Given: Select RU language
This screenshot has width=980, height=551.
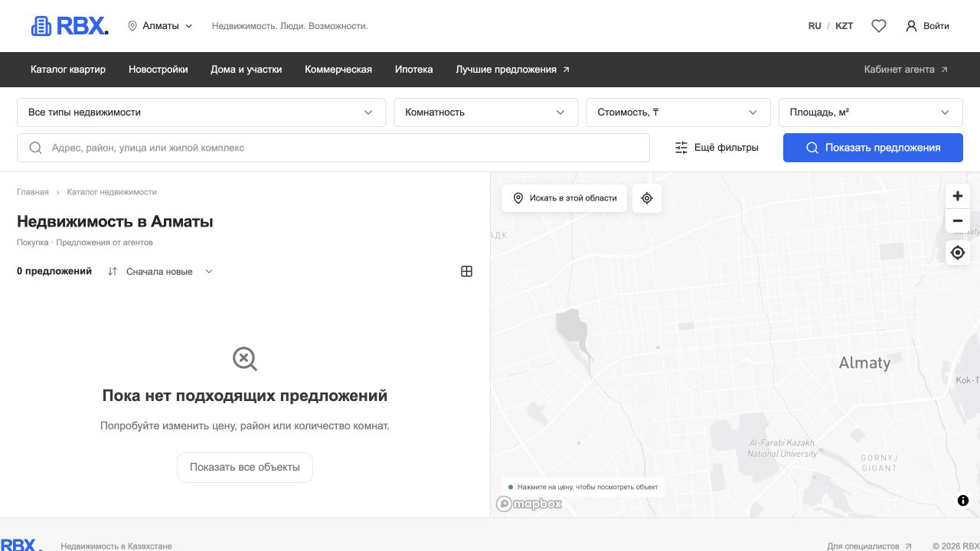Looking at the screenshot, I should click(x=815, y=26).
